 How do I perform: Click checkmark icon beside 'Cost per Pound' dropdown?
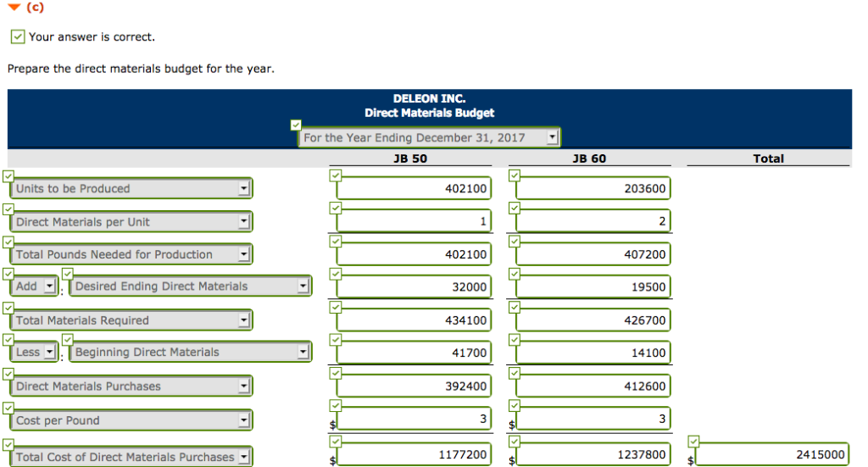pos(8,408)
